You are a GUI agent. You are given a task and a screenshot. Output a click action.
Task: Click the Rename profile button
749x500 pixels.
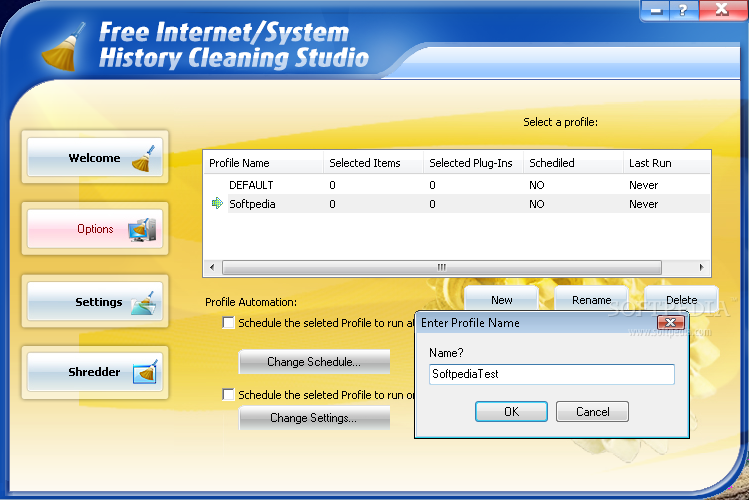(x=591, y=299)
